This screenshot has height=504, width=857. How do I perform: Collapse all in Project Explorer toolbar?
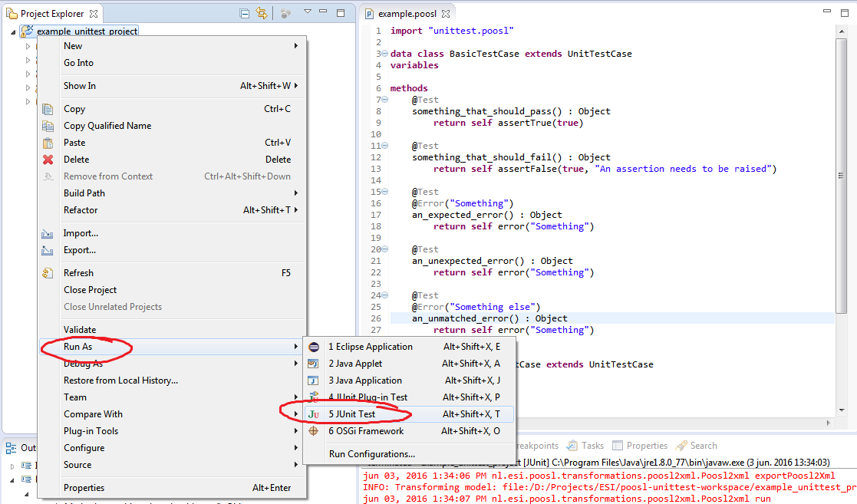245,14
